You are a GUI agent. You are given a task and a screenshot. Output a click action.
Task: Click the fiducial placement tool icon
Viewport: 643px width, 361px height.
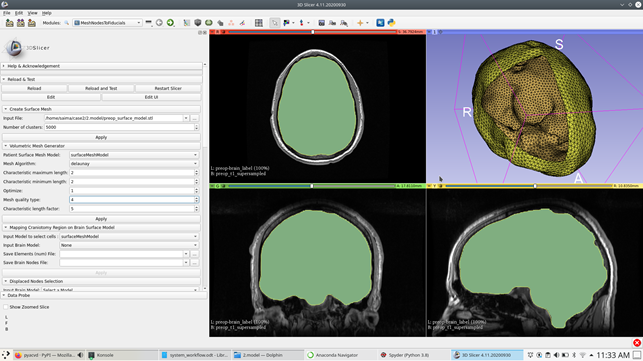[301, 23]
